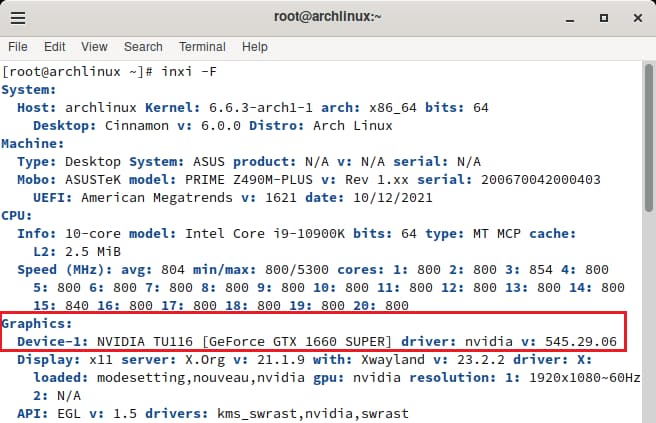
Task: Maximize the terminal window
Action: click(604, 18)
